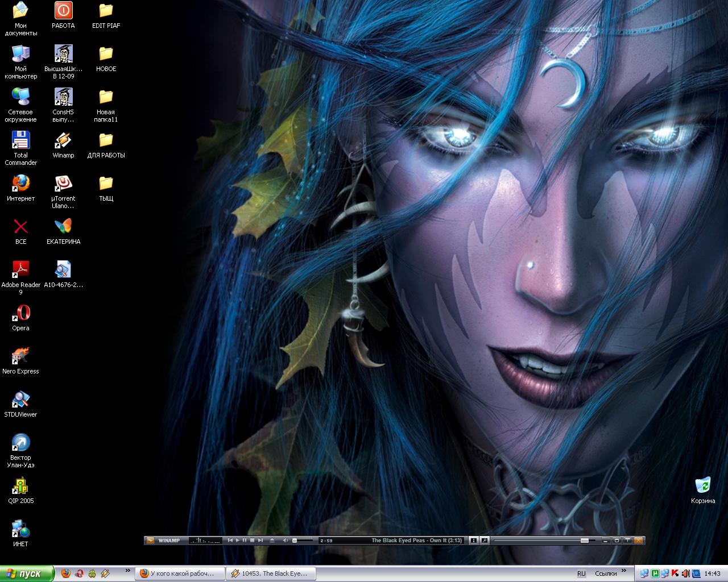Open the RU language selector
This screenshot has width=728, height=582.
pyautogui.click(x=581, y=573)
